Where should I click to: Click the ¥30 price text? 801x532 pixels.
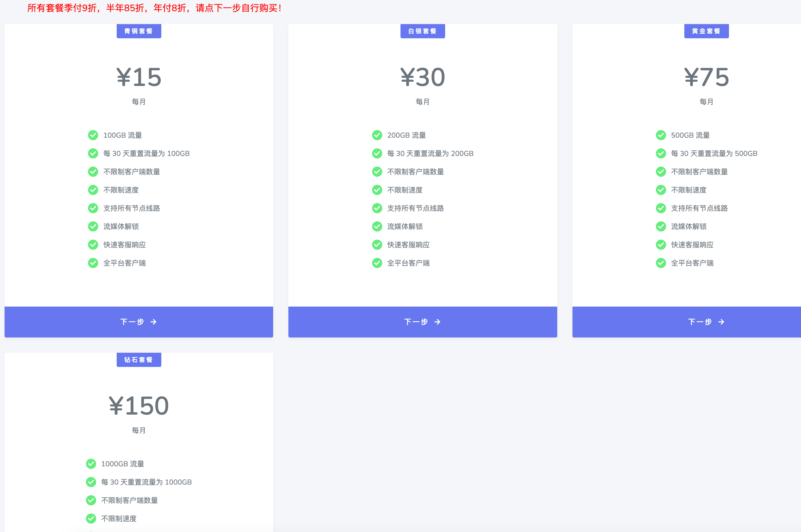(x=423, y=77)
